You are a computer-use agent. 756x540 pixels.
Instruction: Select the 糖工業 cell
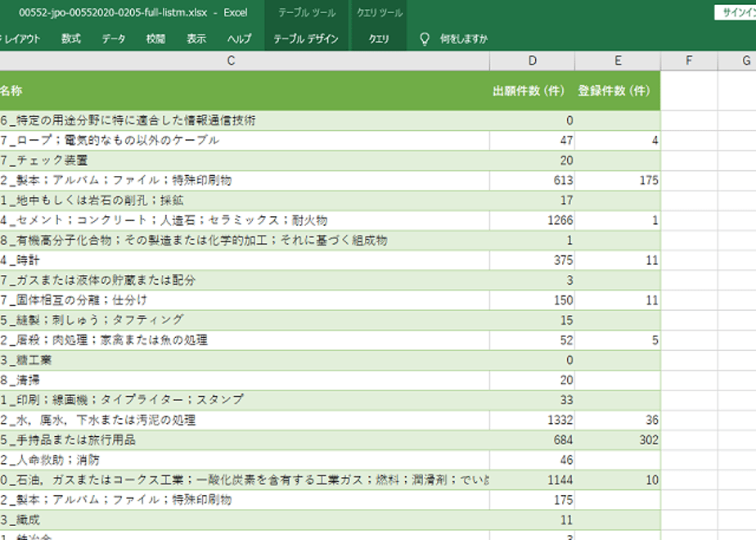tap(245, 360)
